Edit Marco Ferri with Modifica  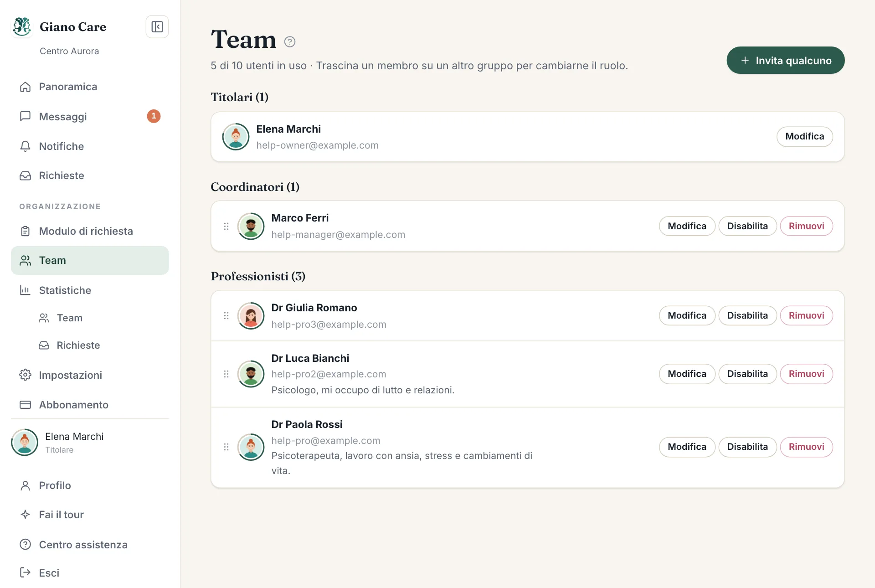coord(687,226)
